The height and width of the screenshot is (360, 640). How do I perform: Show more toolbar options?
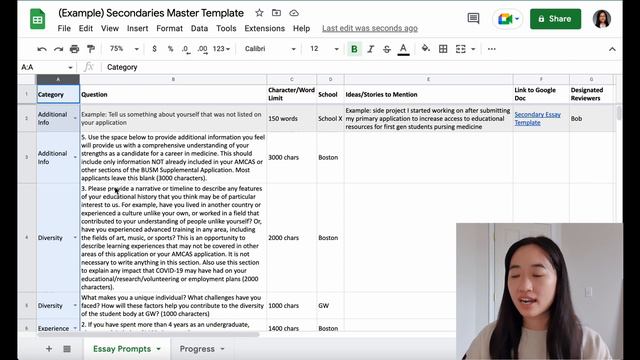[x=491, y=49]
